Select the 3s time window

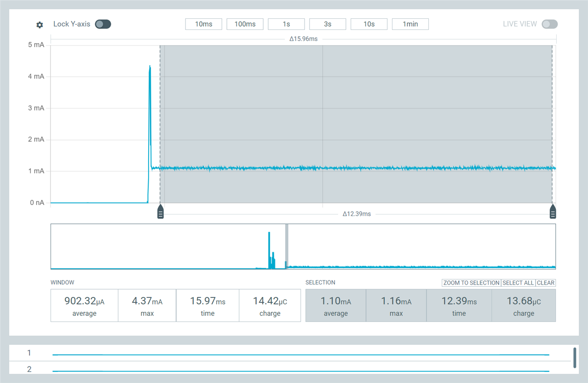pyautogui.click(x=327, y=24)
